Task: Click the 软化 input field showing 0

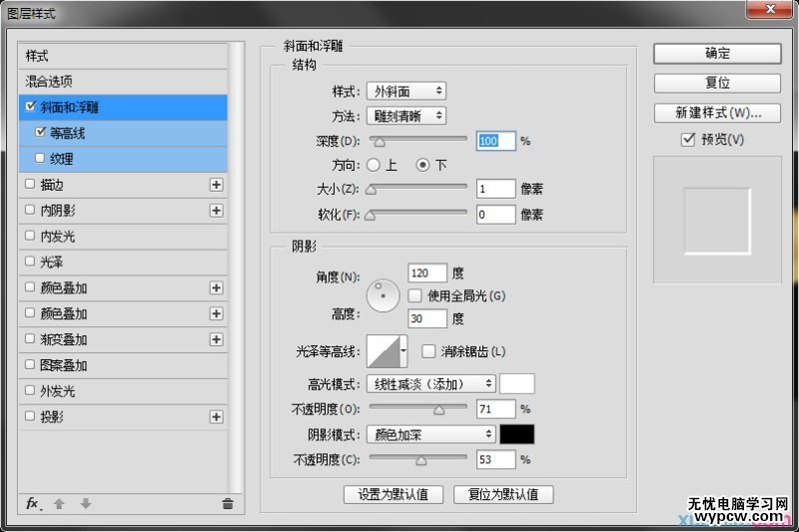Action: click(495, 215)
